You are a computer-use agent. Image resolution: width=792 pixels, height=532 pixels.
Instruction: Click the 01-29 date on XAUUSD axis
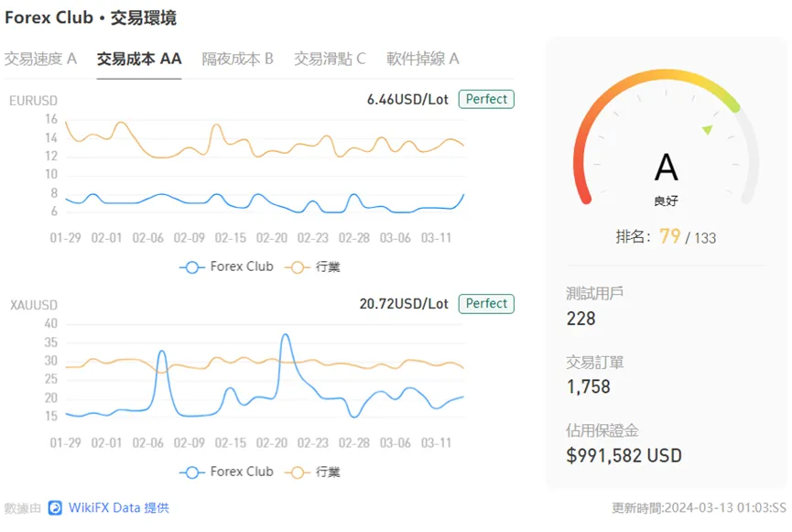[x=65, y=443]
